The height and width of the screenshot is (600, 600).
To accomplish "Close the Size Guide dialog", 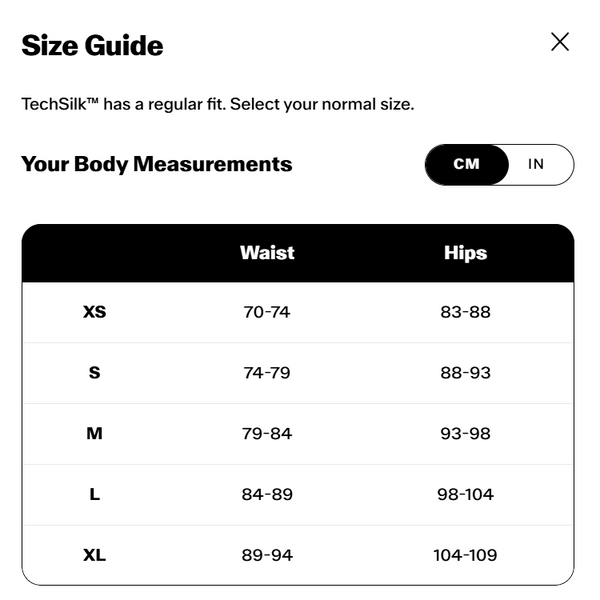I will pyautogui.click(x=560, y=42).
